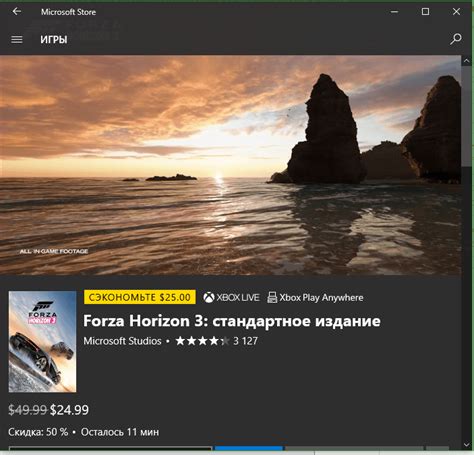Click the Xbox Live logo badge
Screen dimensions: 474x455
[x=231, y=297]
